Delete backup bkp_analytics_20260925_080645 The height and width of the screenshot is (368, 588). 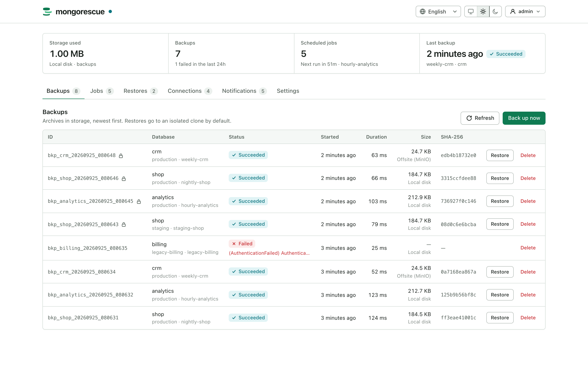(x=528, y=201)
